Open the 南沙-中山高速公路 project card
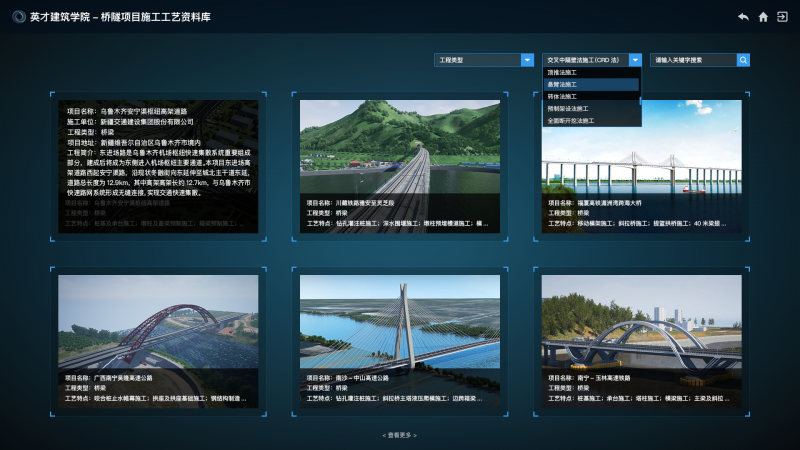This screenshot has height=450, width=800. [x=399, y=342]
